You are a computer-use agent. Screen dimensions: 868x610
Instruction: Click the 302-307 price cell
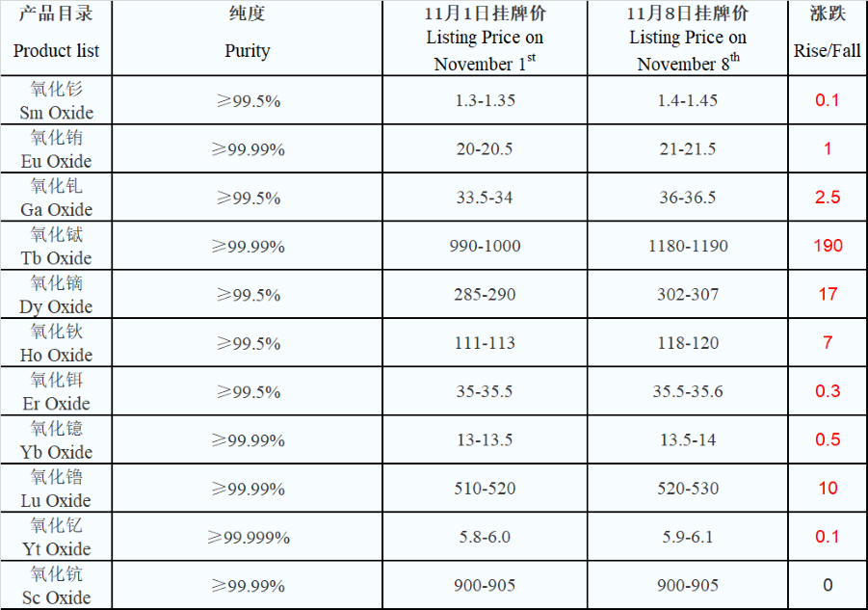tap(688, 294)
